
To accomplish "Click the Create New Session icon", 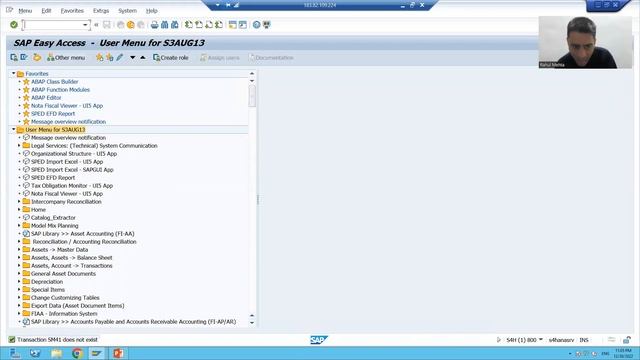I will (x=233, y=25).
